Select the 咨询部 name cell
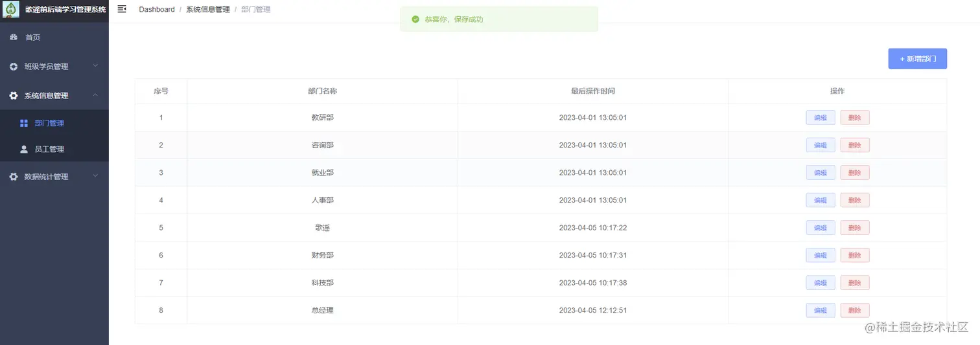Image resolution: width=980 pixels, height=345 pixels. (x=323, y=145)
